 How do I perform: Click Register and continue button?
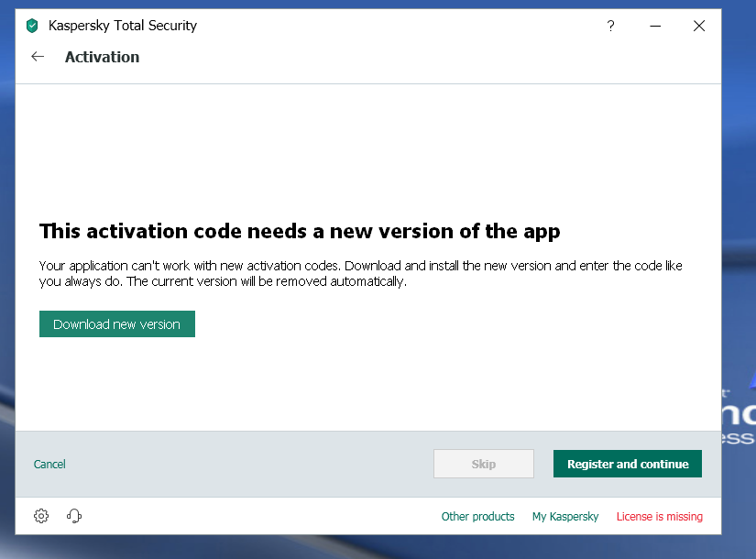pyautogui.click(x=628, y=464)
